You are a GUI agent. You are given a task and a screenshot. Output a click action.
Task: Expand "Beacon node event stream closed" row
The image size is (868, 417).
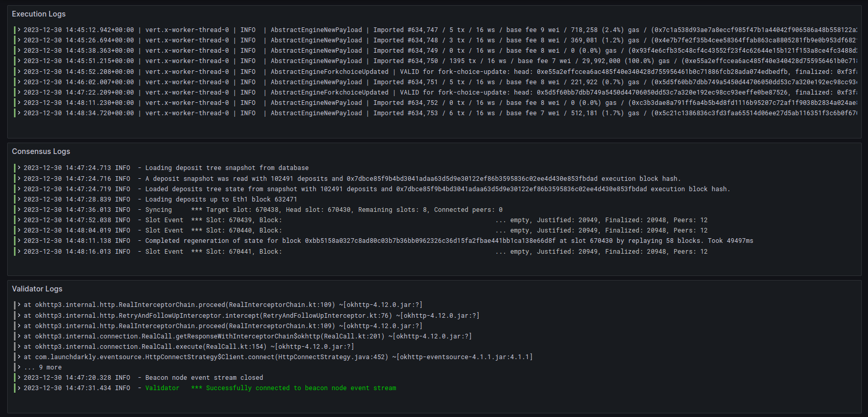point(19,378)
